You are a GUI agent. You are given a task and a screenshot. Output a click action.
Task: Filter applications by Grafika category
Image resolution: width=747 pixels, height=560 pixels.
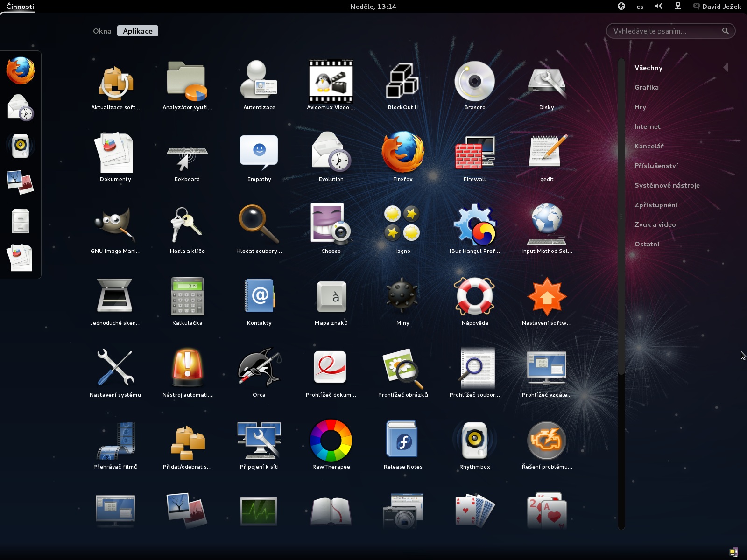coord(647,87)
